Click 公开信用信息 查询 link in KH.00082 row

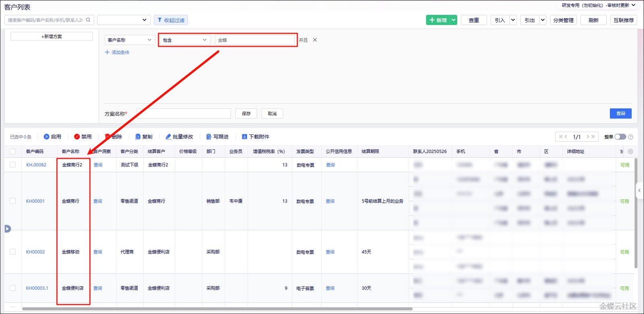click(330, 165)
